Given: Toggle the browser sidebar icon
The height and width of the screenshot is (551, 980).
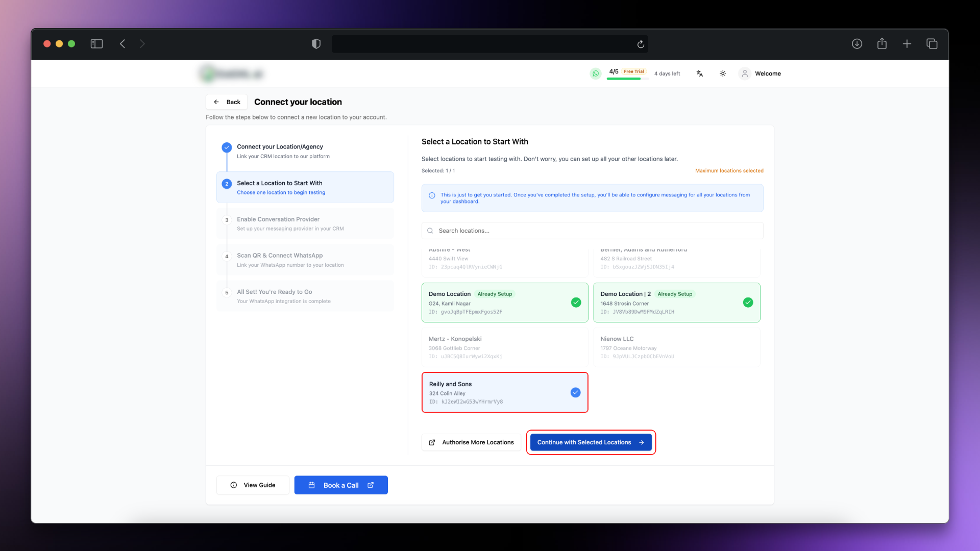Looking at the screenshot, I should 96,44.
